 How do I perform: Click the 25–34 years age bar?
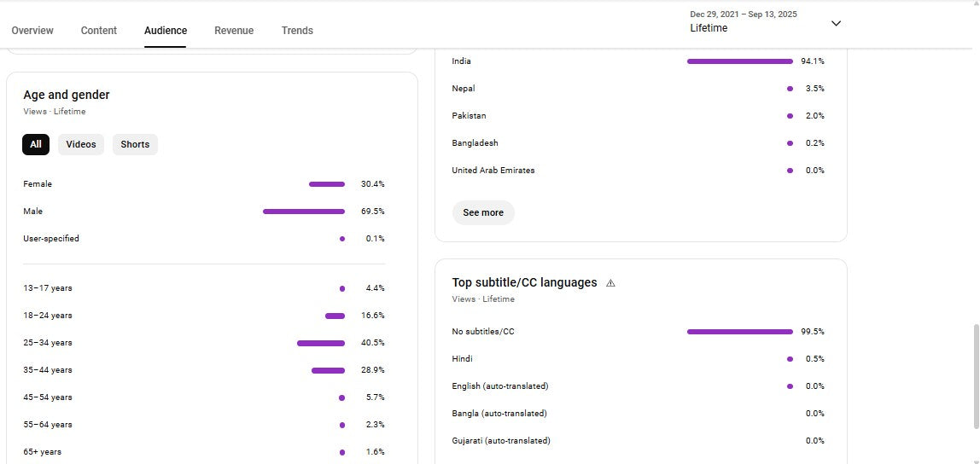pos(321,343)
